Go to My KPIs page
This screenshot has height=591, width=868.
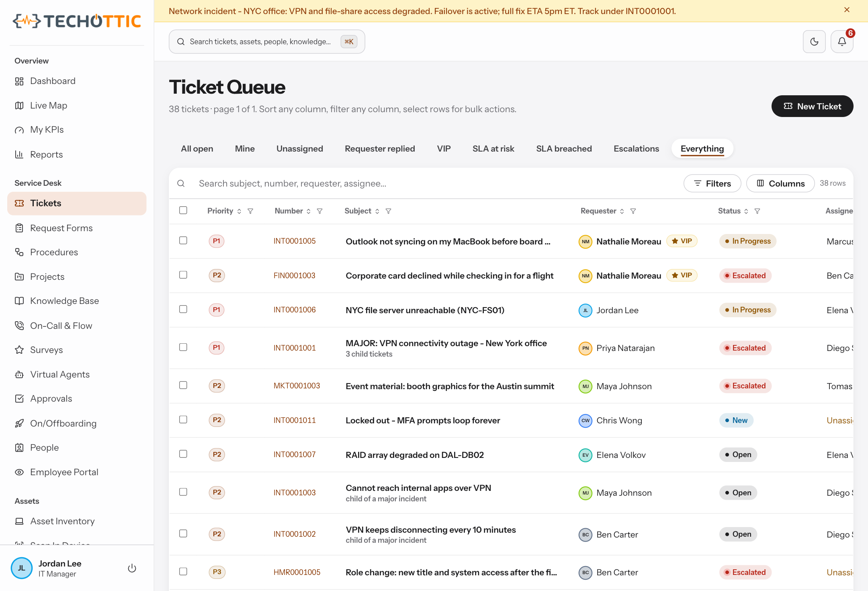tap(77, 129)
